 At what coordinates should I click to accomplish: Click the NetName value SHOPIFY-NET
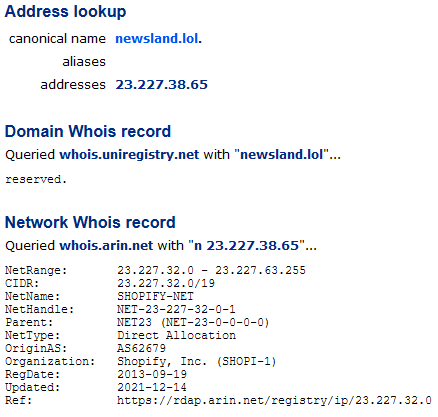155,296
